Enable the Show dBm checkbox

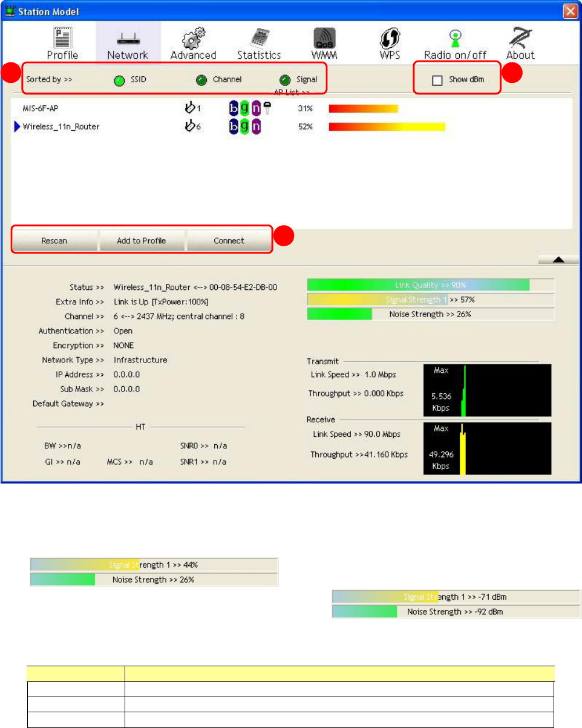[437, 80]
